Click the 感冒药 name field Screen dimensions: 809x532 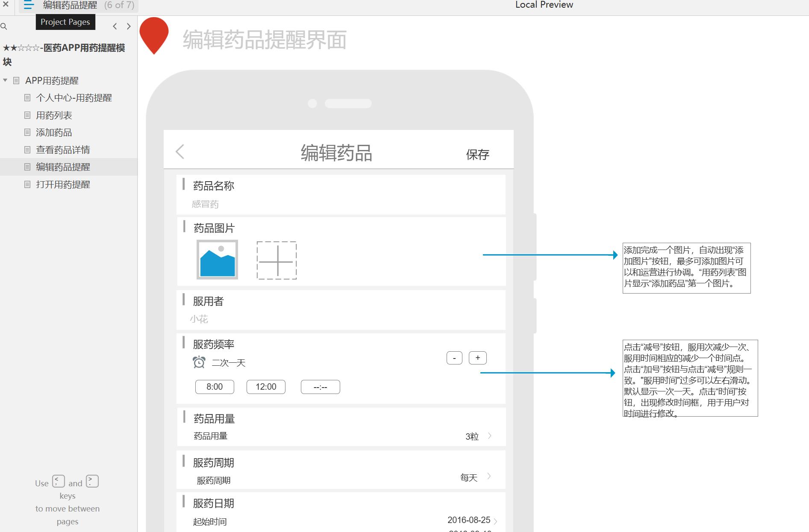point(205,204)
